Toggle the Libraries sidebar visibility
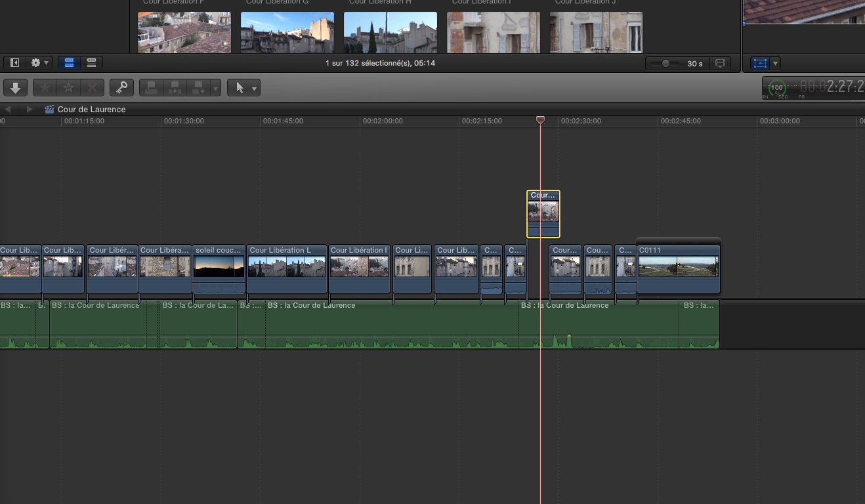865x504 pixels. 14,63
